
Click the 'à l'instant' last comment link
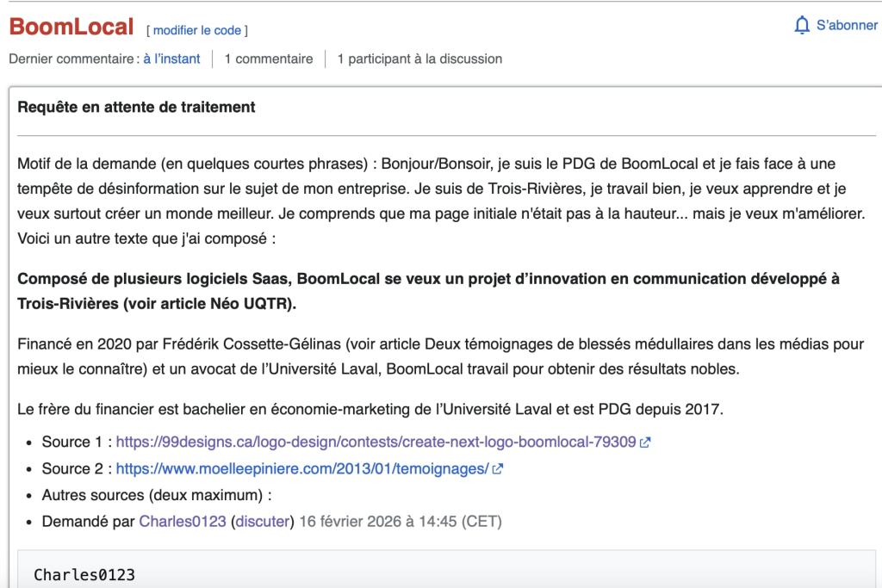click(171, 59)
